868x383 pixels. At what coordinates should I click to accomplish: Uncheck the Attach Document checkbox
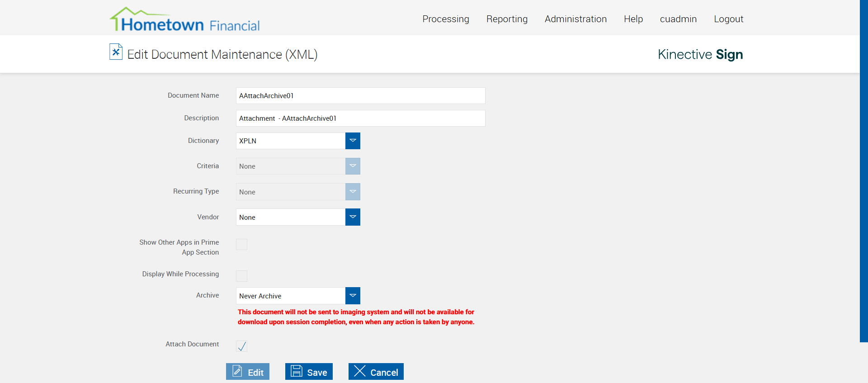(242, 346)
